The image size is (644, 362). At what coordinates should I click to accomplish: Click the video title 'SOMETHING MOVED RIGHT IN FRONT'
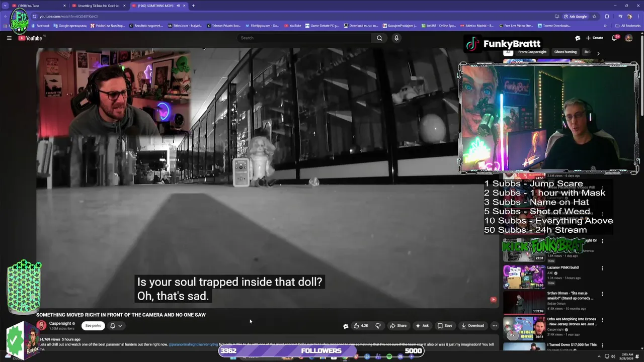coord(121,315)
